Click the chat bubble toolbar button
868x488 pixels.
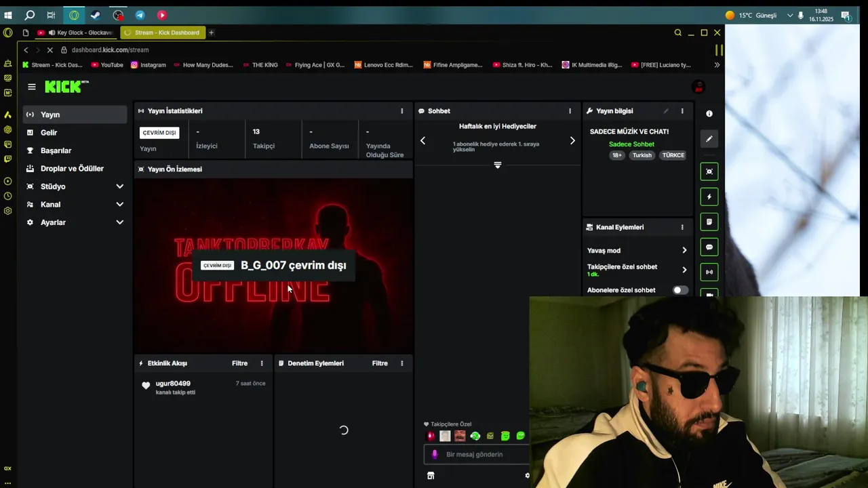point(709,247)
